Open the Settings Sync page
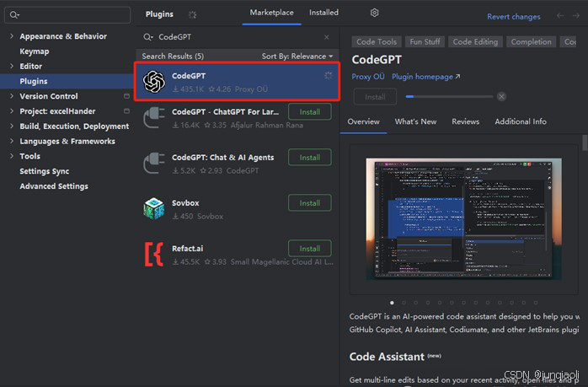 (45, 171)
